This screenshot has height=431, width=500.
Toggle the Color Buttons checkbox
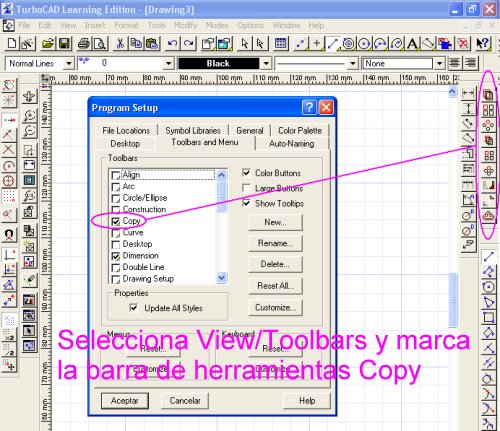(x=246, y=173)
